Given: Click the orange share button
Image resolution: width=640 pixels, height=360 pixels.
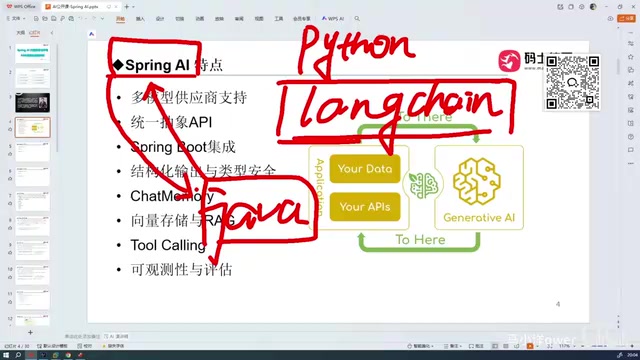Looking at the screenshot, I should point(627,18).
